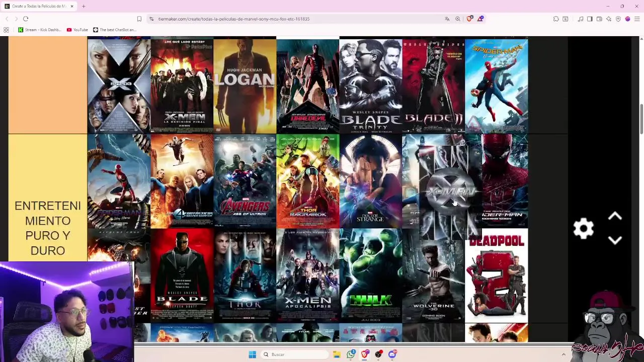Select the Thor first movie poster
This screenshot has height=362, width=644.
(245, 275)
